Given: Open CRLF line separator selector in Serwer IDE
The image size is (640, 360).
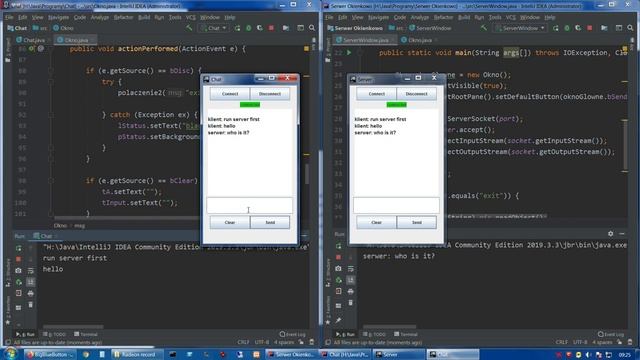Looking at the screenshot, I should (x=561, y=342).
